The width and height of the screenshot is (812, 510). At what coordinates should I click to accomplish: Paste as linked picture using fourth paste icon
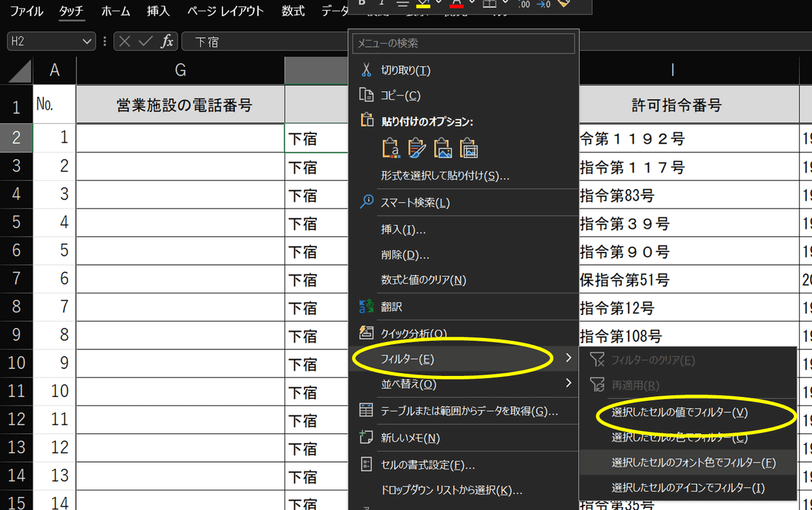pyautogui.click(x=469, y=148)
